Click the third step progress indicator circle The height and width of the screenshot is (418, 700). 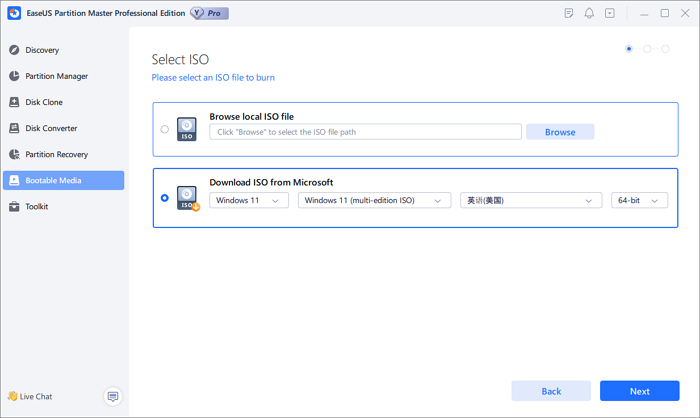click(x=665, y=49)
